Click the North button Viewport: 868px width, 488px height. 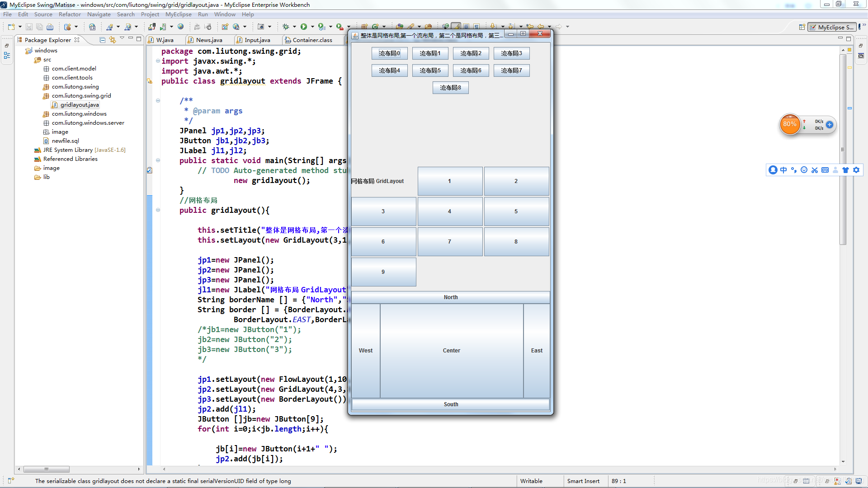tap(451, 297)
